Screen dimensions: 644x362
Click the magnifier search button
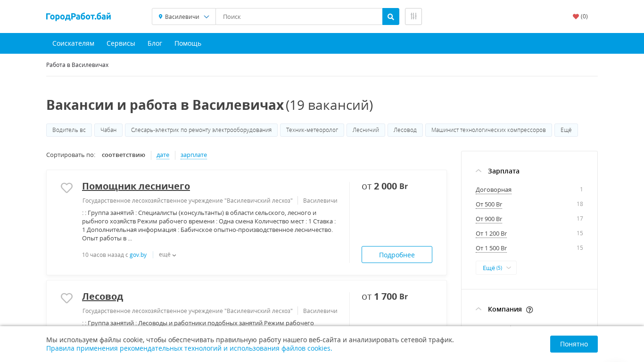390,16
